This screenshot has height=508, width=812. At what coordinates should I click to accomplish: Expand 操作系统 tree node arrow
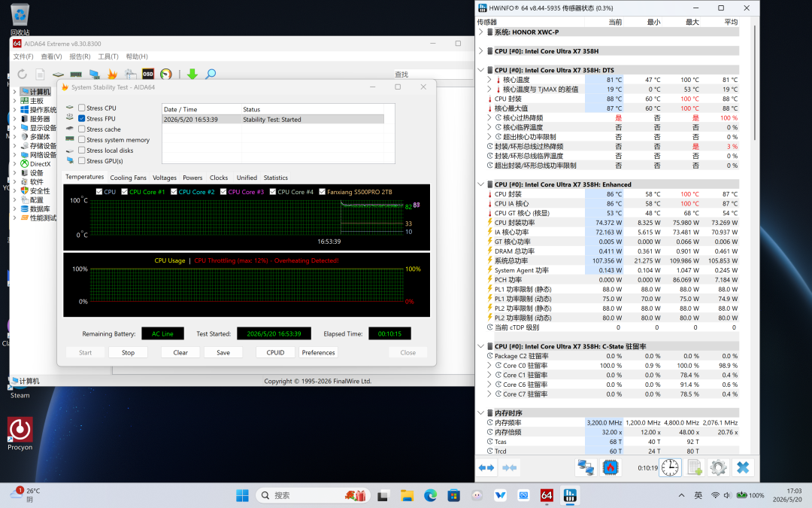14,110
